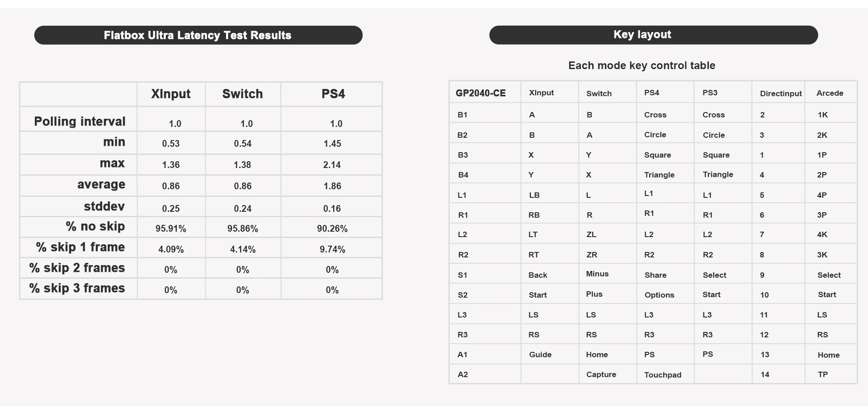Click the Minus cell in the S1 row

(x=597, y=274)
